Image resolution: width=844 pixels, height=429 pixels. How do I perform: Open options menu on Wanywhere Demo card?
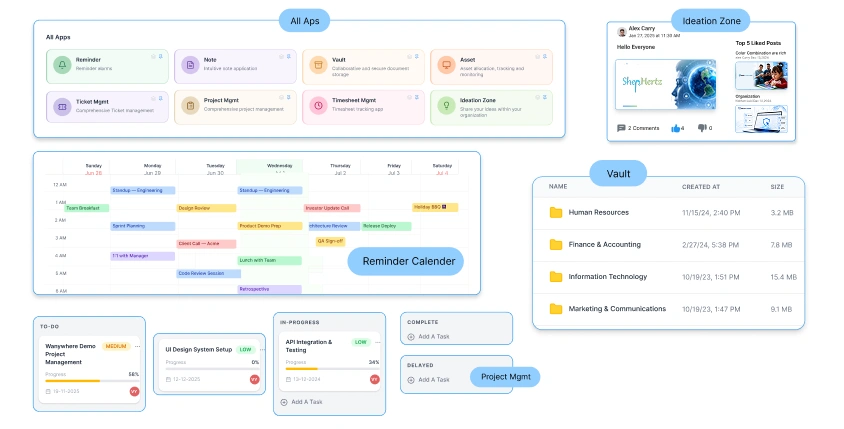pyautogui.click(x=137, y=346)
